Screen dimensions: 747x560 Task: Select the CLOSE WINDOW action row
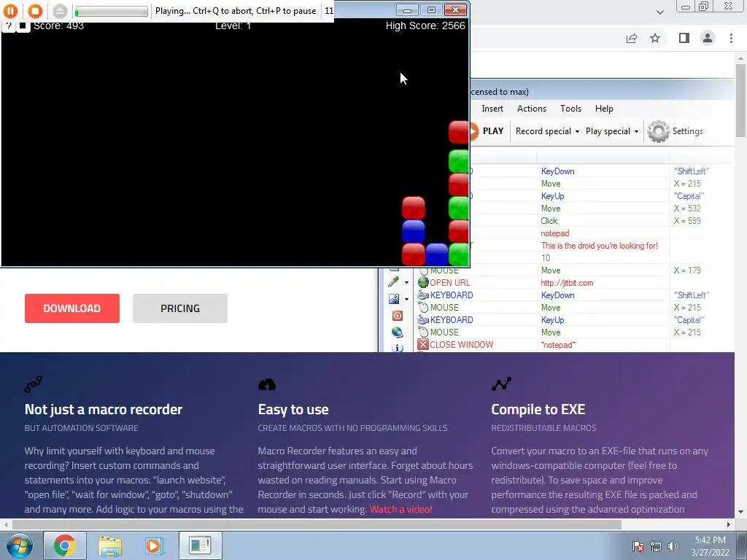point(574,345)
